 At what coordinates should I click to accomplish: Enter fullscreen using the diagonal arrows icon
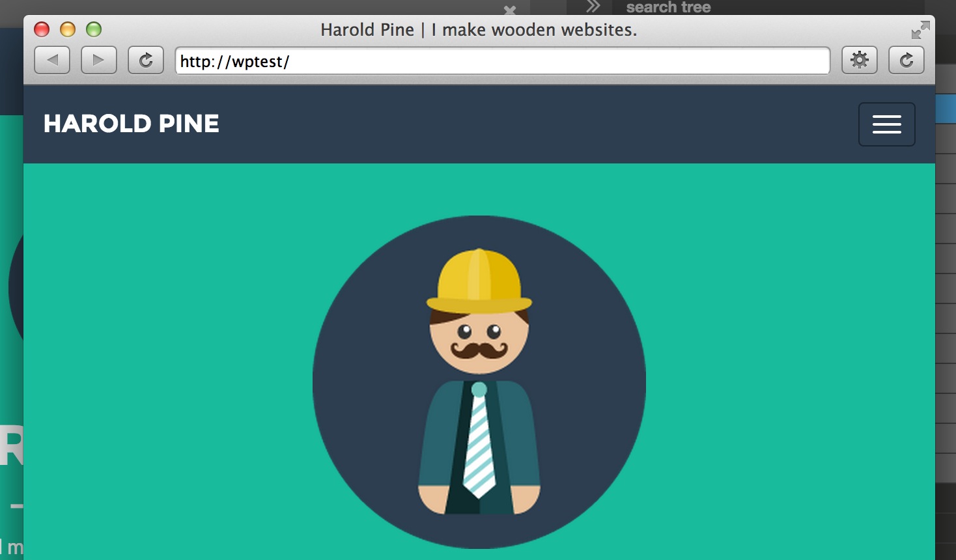click(920, 30)
